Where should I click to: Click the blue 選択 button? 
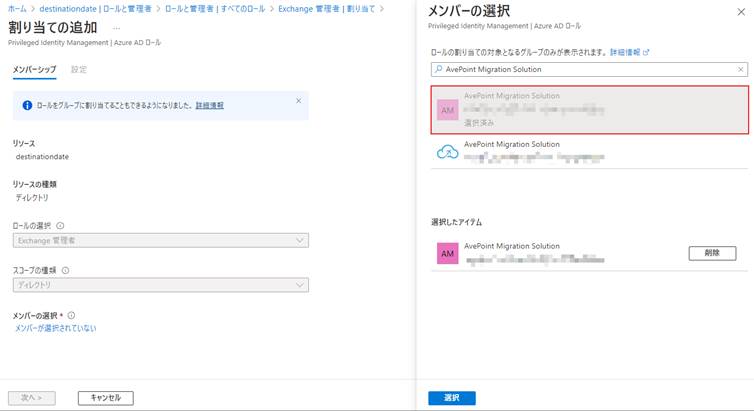(x=452, y=398)
